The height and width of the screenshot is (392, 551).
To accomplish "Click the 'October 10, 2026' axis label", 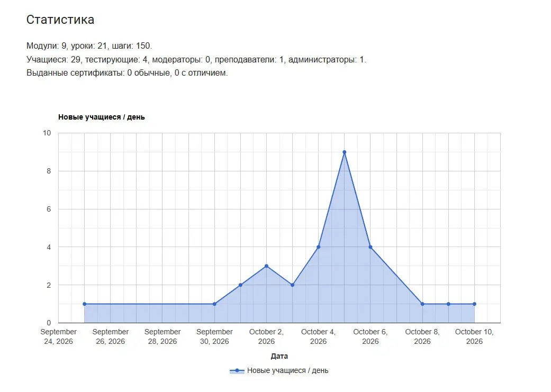I will click(x=474, y=336).
